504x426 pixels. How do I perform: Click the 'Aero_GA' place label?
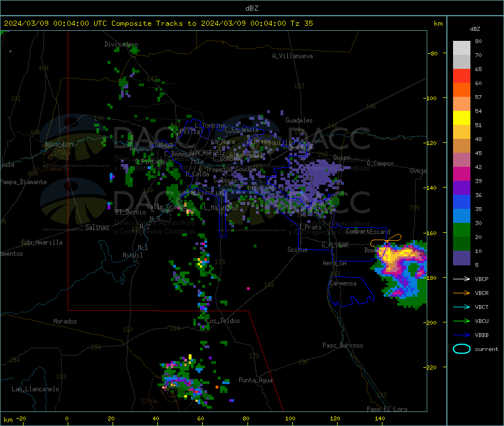[x=335, y=263]
